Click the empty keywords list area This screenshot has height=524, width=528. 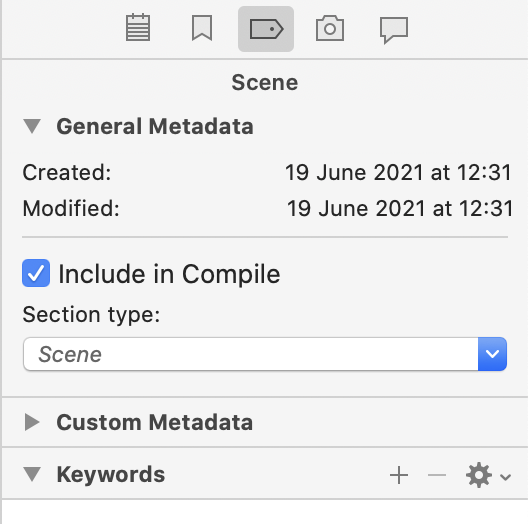tap(265, 512)
